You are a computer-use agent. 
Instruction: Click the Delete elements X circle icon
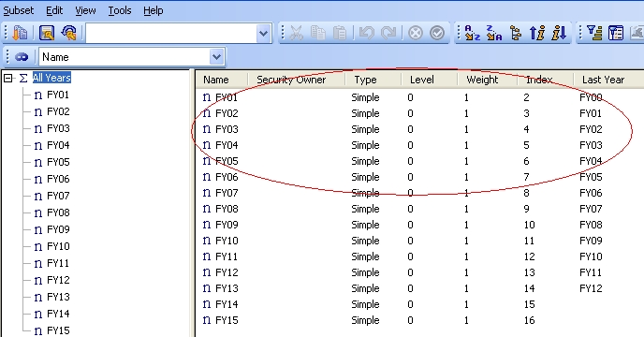click(416, 33)
